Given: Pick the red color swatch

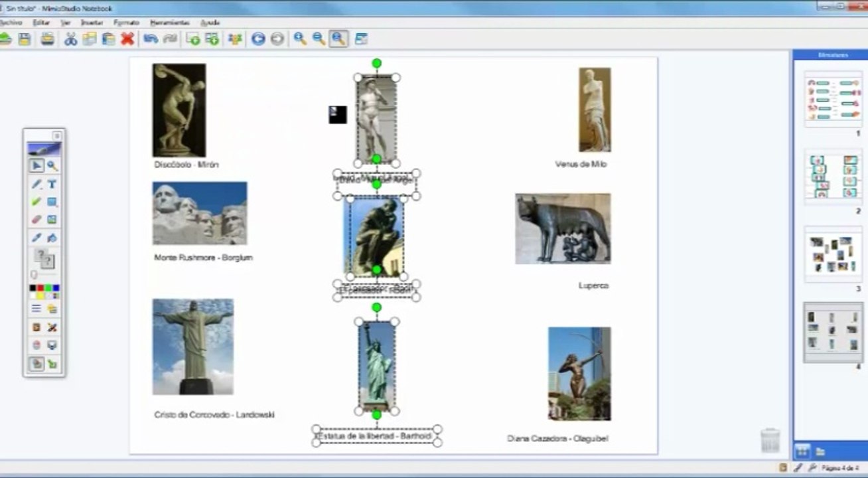Looking at the screenshot, I should [40, 288].
